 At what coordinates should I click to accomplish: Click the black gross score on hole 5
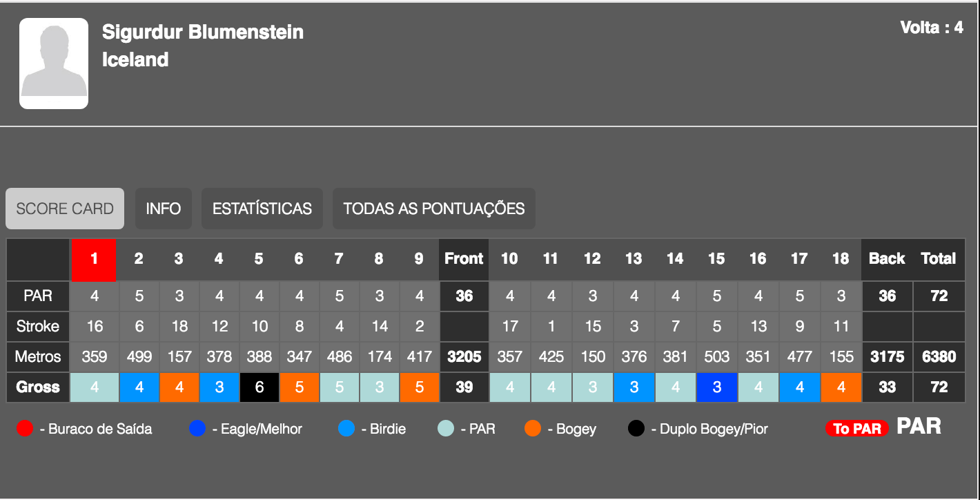[x=259, y=387]
